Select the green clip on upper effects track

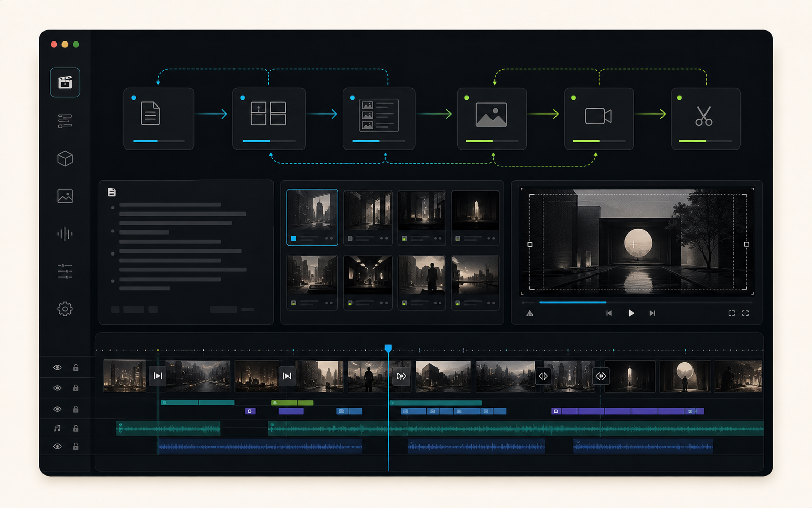(x=292, y=403)
